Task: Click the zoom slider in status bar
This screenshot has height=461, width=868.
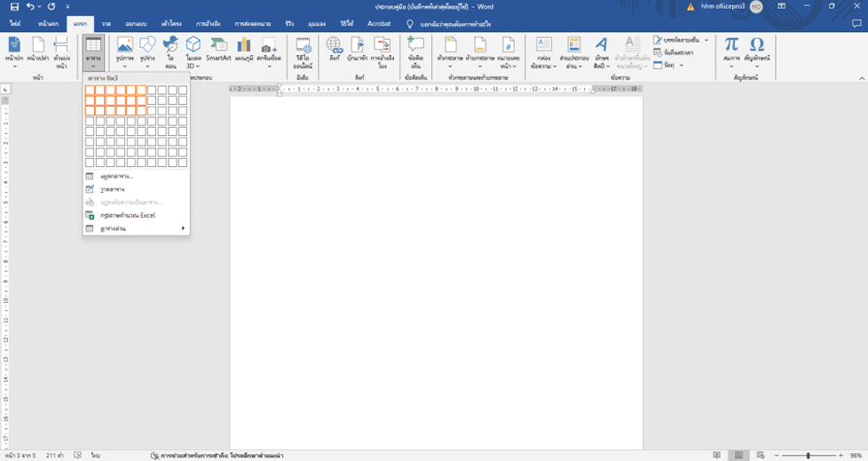Action: pyautogui.click(x=808, y=455)
